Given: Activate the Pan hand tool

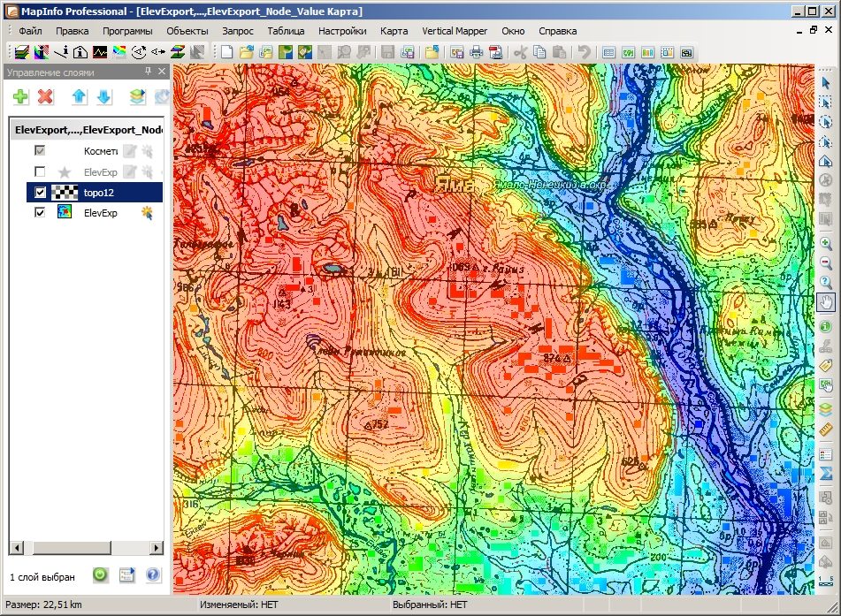Looking at the screenshot, I should tap(826, 302).
